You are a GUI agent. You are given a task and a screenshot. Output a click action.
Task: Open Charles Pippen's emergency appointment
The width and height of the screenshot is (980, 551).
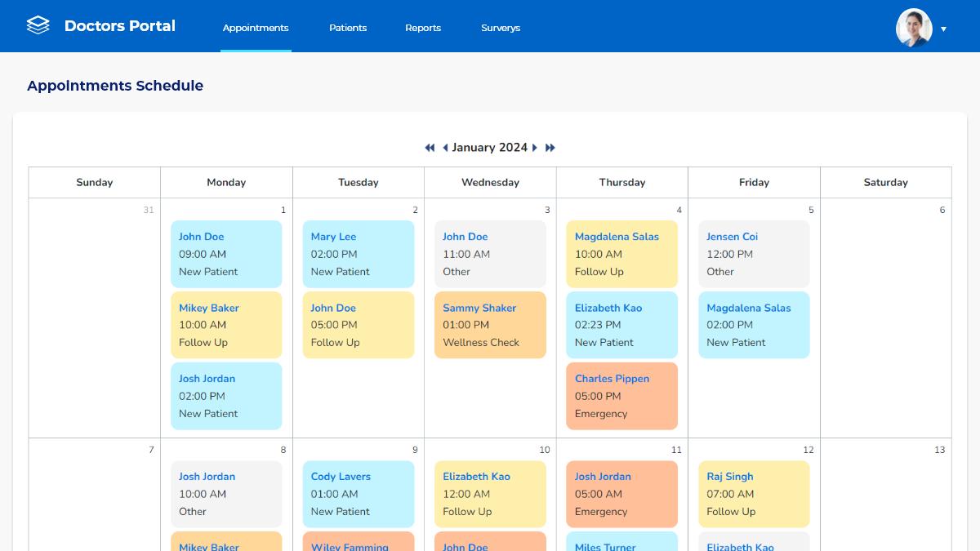coord(621,396)
